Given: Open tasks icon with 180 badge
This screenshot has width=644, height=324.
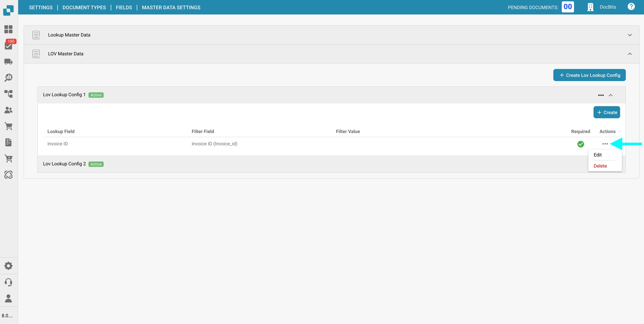Looking at the screenshot, I should click(x=8, y=46).
